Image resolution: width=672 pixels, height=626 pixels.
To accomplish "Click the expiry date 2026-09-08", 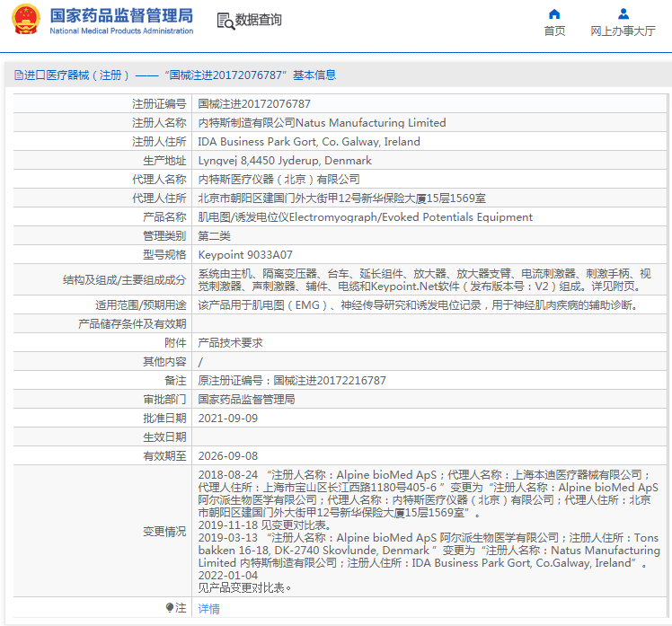I will (x=227, y=456).
